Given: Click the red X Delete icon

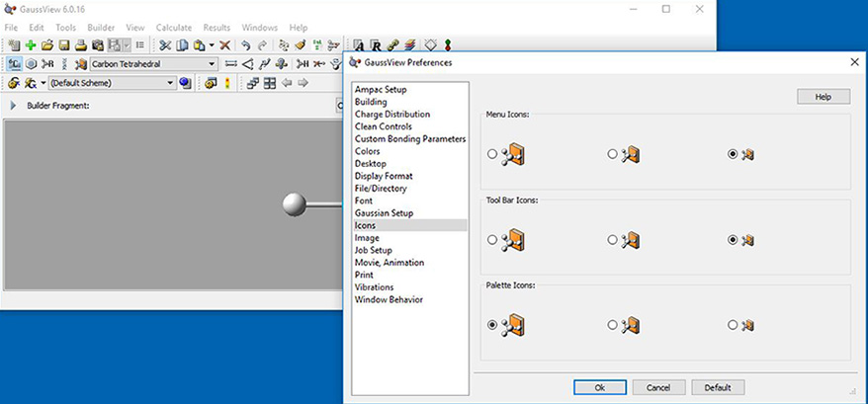Looking at the screenshot, I should [x=225, y=45].
